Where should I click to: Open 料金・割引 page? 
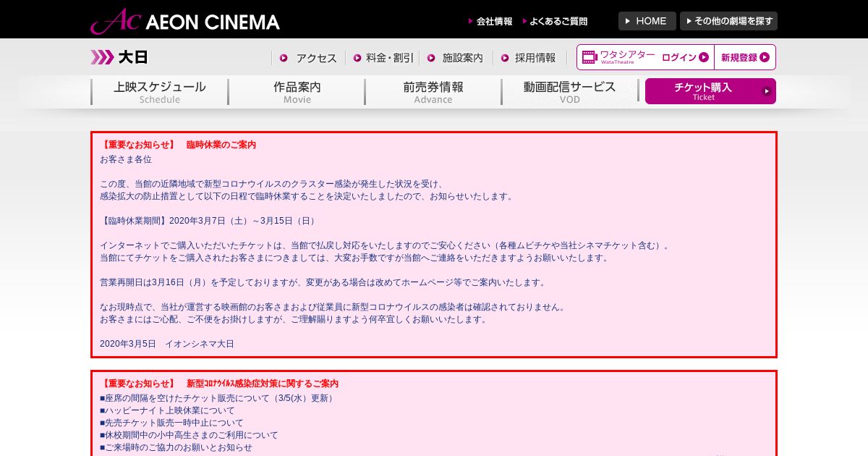(383, 58)
